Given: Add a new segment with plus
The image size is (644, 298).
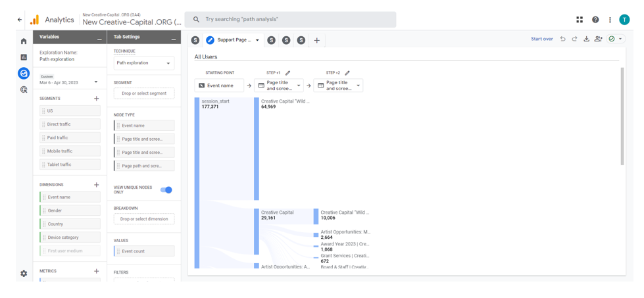Looking at the screenshot, I should pos(97,99).
